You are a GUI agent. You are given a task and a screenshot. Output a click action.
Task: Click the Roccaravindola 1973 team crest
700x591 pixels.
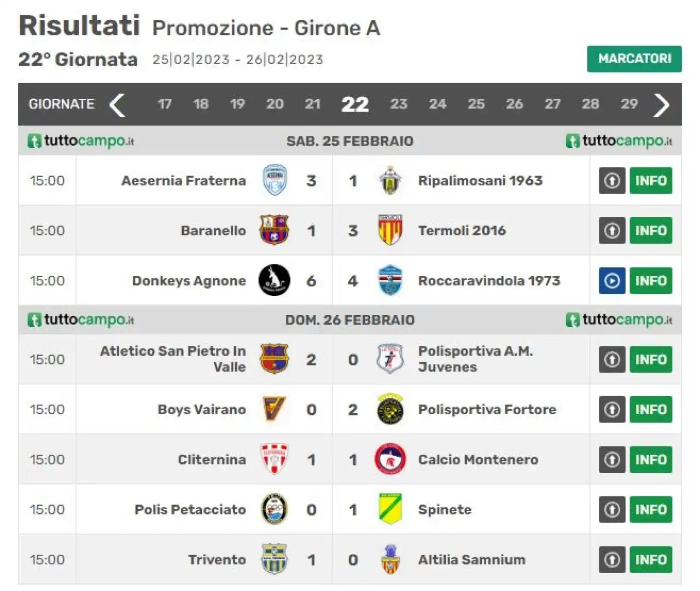(390, 280)
